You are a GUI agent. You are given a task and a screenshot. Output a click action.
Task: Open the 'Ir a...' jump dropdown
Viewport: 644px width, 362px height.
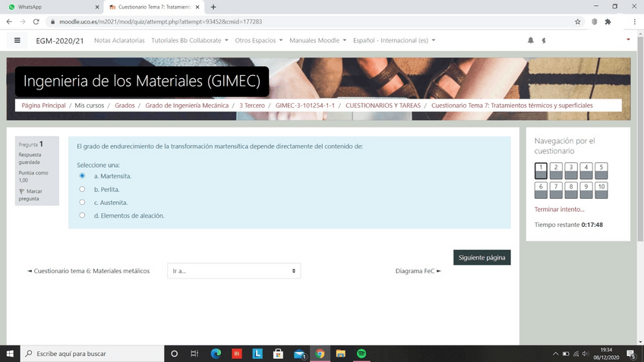[x=234, y=271]
